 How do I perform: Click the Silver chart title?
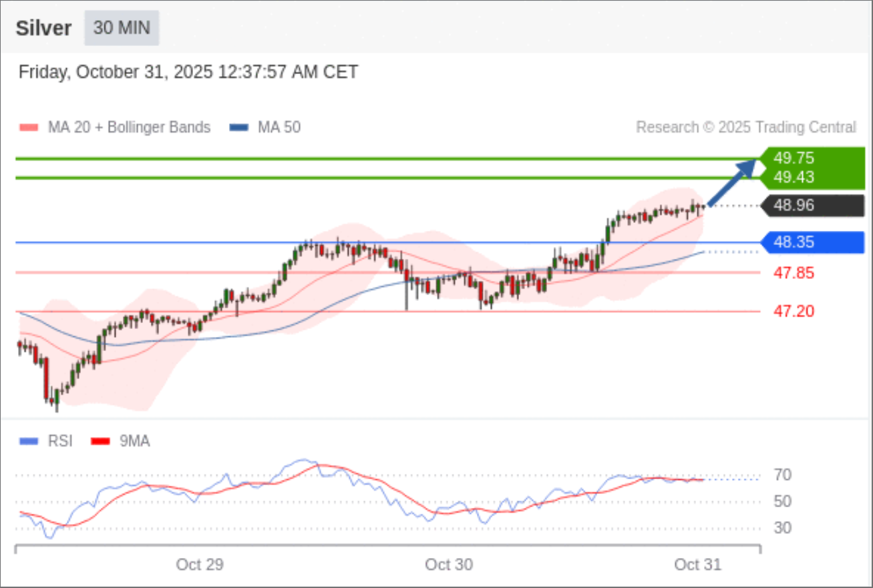pos(43,29)
